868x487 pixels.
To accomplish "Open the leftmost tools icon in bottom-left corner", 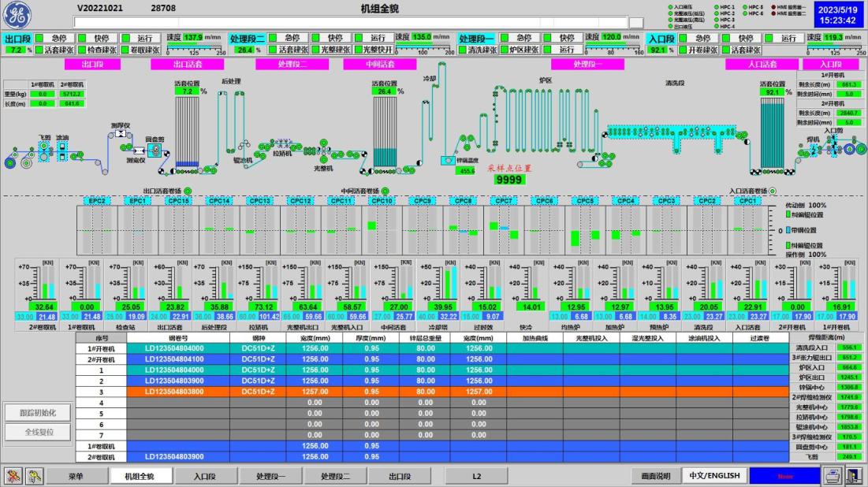I will pos(13,475).
